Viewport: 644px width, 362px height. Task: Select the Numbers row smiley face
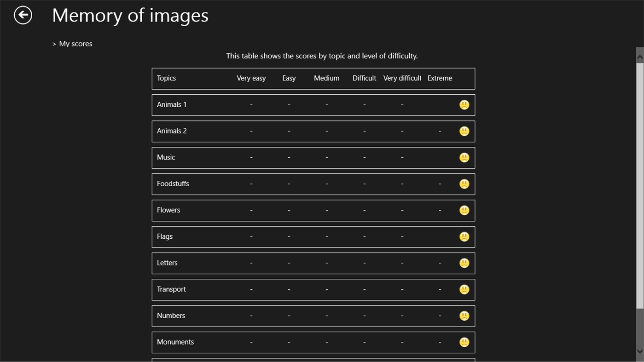click(464, 316)
